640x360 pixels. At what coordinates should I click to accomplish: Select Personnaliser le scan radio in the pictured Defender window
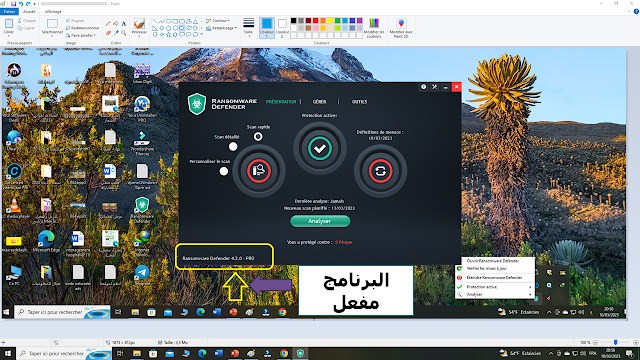tap(224, 171)
